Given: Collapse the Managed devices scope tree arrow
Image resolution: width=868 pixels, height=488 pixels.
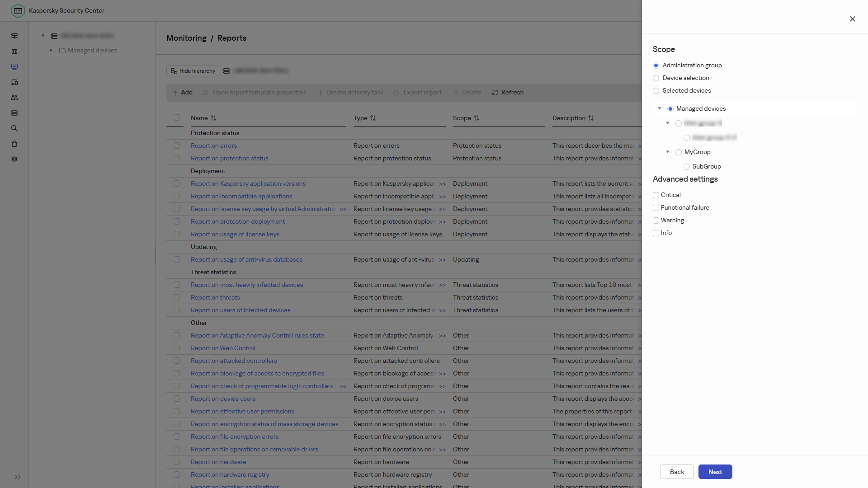Looking at the screenshot, I should pos(660,108).
